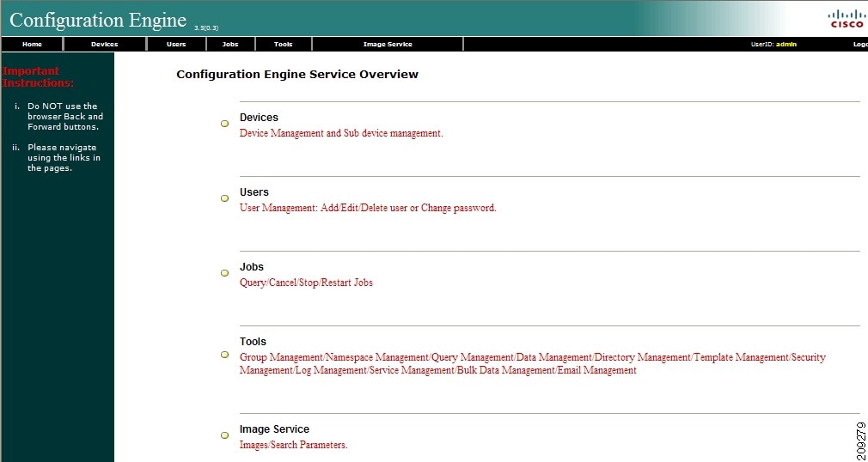Click the Logout link in the top bar
The width and height of the screenshot is (868, 462).
[860, 45]
